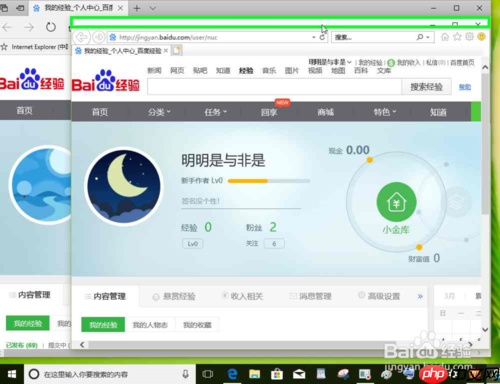Expand the 明明是与非是 username dropdown at top
The image size is (500, 384).
(x=330, y=62)
